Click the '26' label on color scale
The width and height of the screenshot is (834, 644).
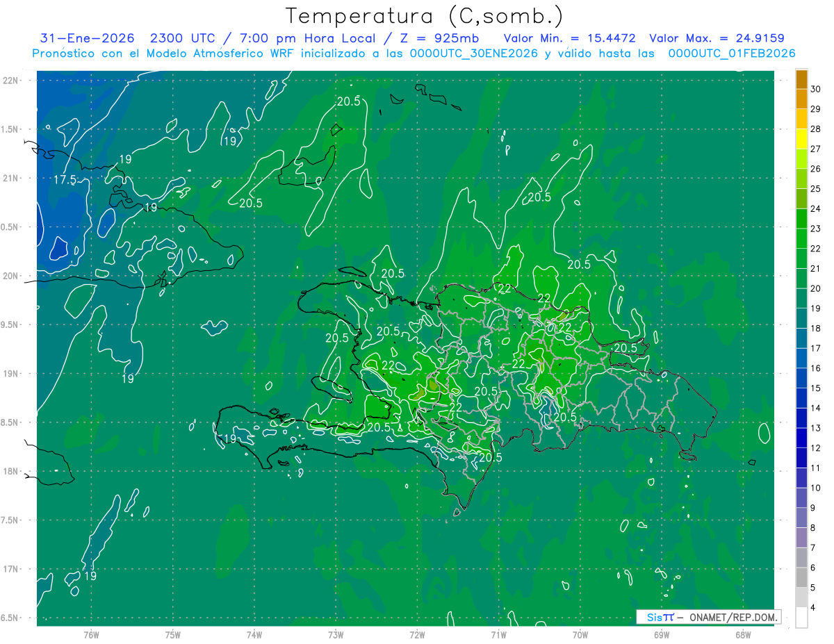pyautogui.click(x=816, y=169)
